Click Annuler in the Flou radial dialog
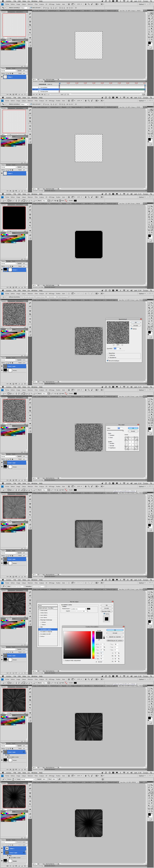The width and height of the screenshot is (154, 868). point(133,431)
